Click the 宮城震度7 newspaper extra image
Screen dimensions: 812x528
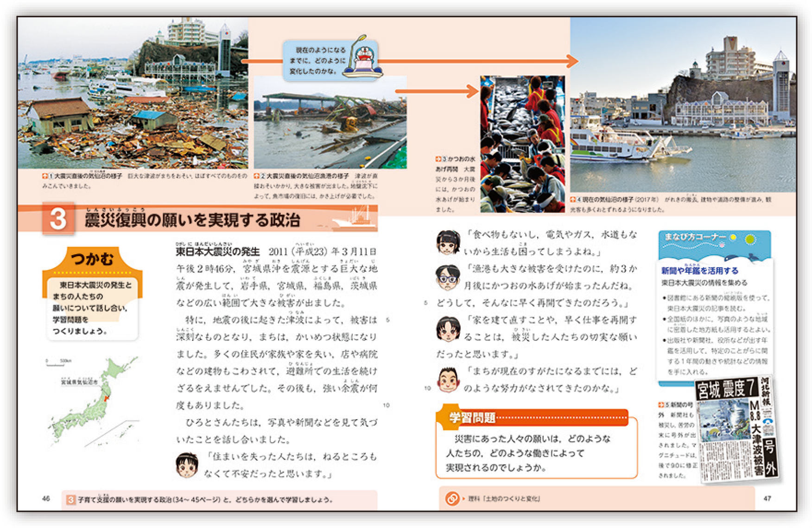(736, 429)
